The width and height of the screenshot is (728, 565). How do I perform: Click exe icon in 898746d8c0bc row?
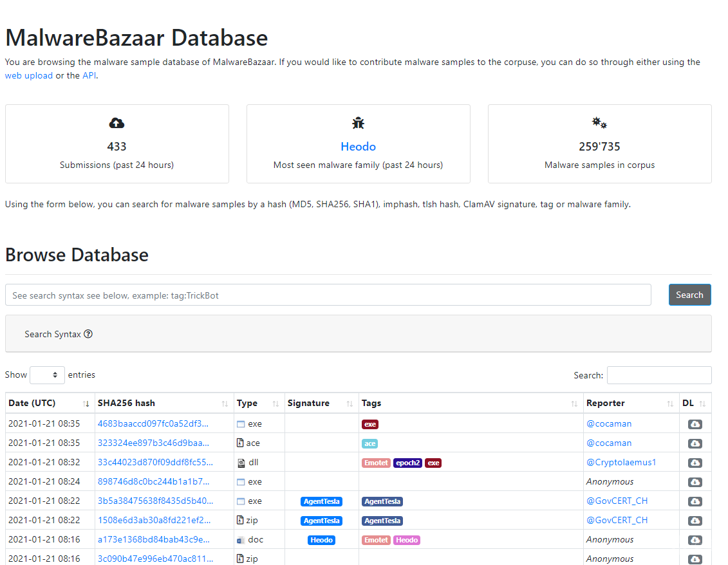241,482
